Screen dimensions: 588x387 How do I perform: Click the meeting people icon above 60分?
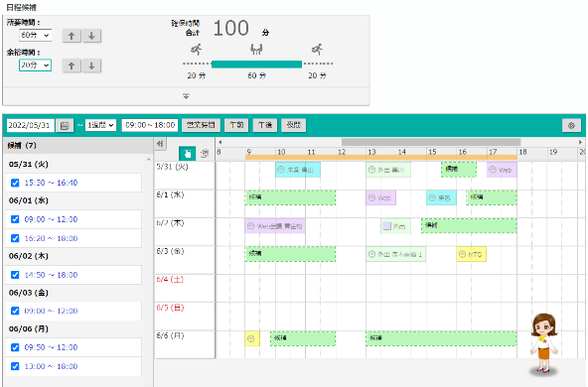pos(256,49)
